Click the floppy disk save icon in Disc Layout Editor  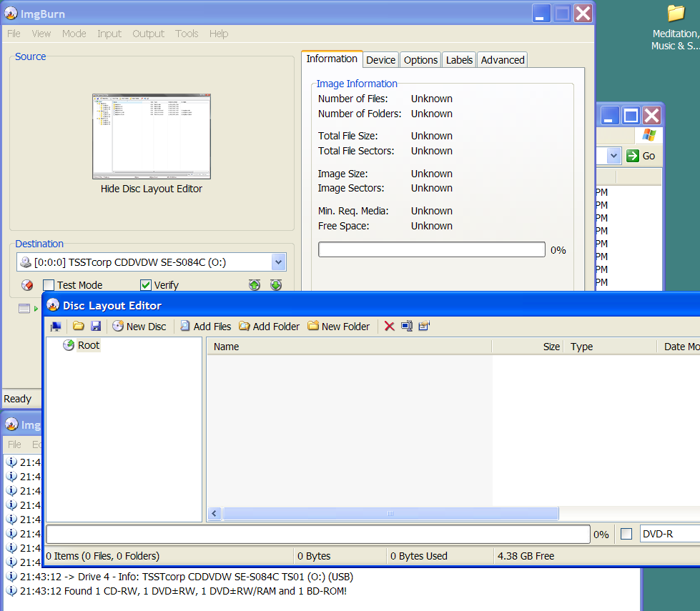point(96,327)
